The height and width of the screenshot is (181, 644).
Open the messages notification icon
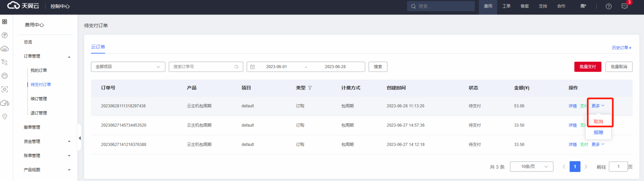[624, 6]
